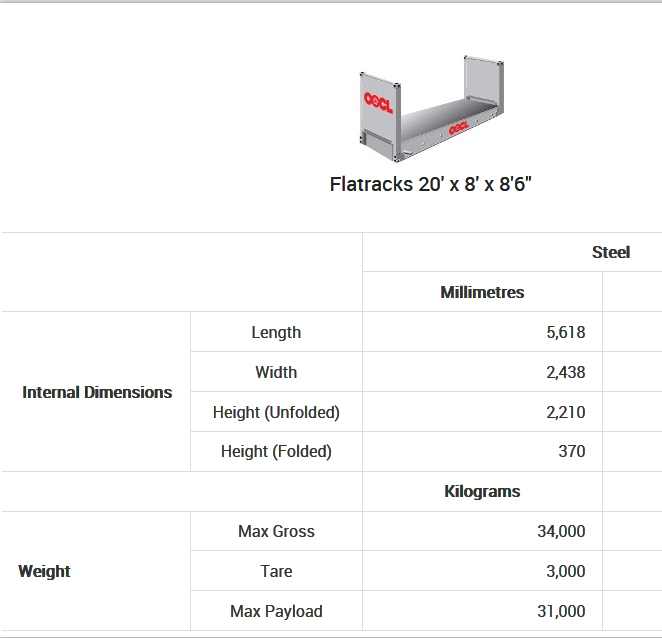Select the Width row label
The image size is (662, 638).
(276, 372)
